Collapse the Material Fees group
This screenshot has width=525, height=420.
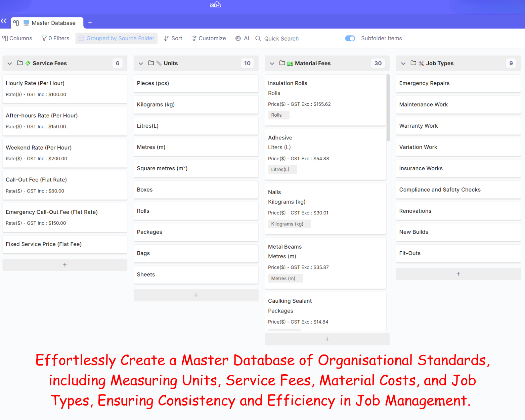272,64
